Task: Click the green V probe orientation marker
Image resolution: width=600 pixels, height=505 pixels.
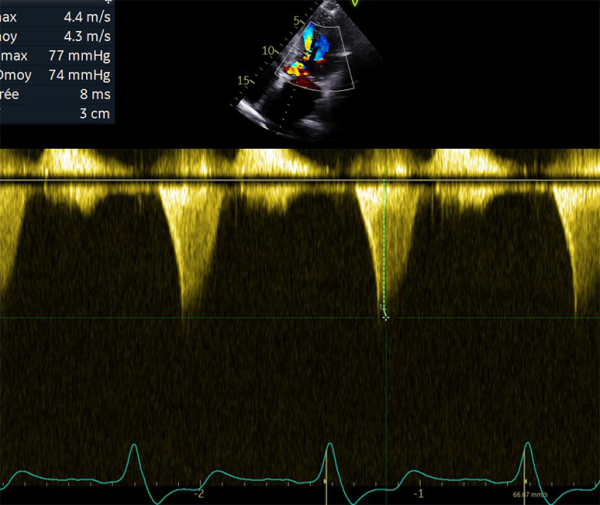Action: tap(354, 4)
